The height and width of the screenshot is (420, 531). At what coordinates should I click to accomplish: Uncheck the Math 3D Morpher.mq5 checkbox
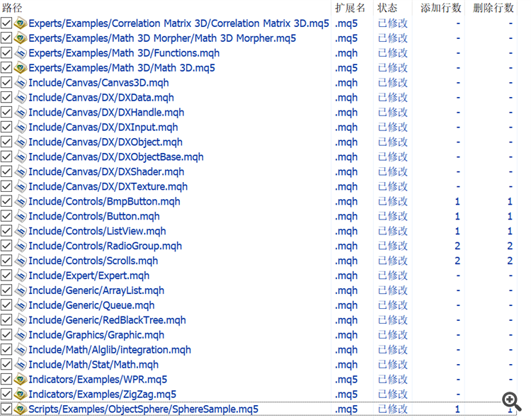pyautogui.click(x=6, y=38)
